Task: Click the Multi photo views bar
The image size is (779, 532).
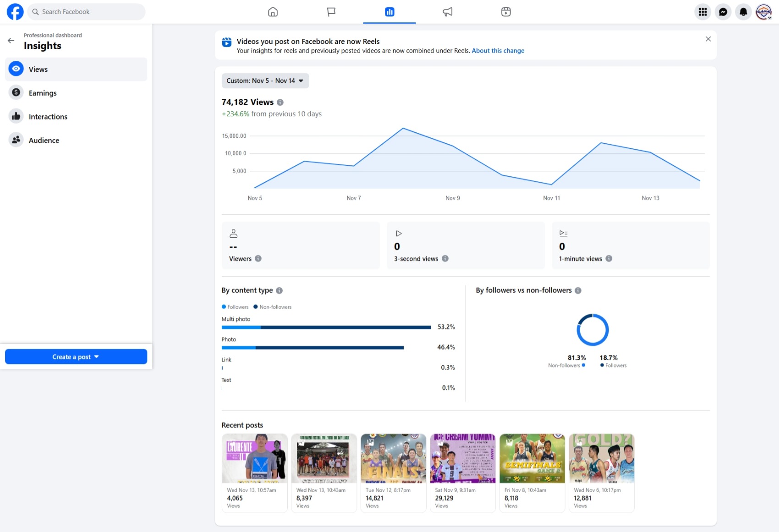Action: pyautogui.click(x=326, y=327)
